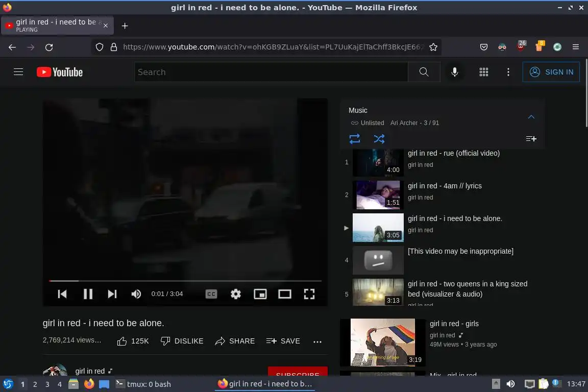Viewport: 588px width, 392px height.
Task: Click the SIGN IN button
Action: click(x=551, y=72)
